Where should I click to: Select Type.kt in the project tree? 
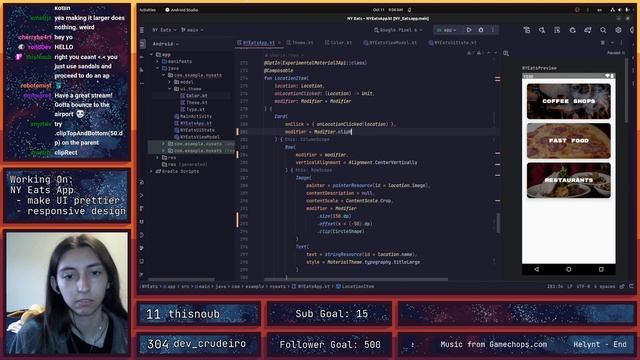coord(193,109)
